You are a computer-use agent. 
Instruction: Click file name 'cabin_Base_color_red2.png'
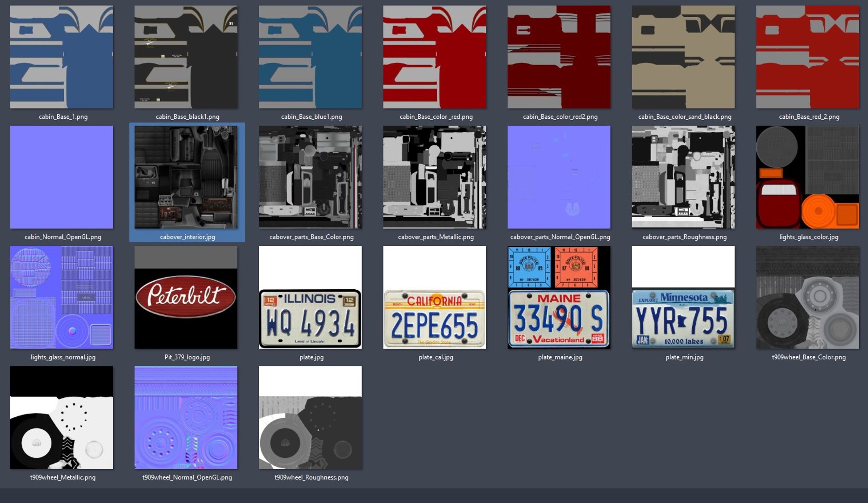point(560,117)
